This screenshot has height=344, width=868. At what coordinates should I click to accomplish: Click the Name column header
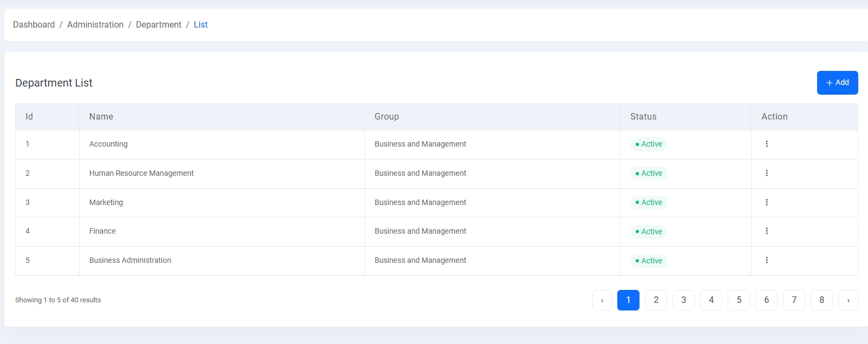101,117
